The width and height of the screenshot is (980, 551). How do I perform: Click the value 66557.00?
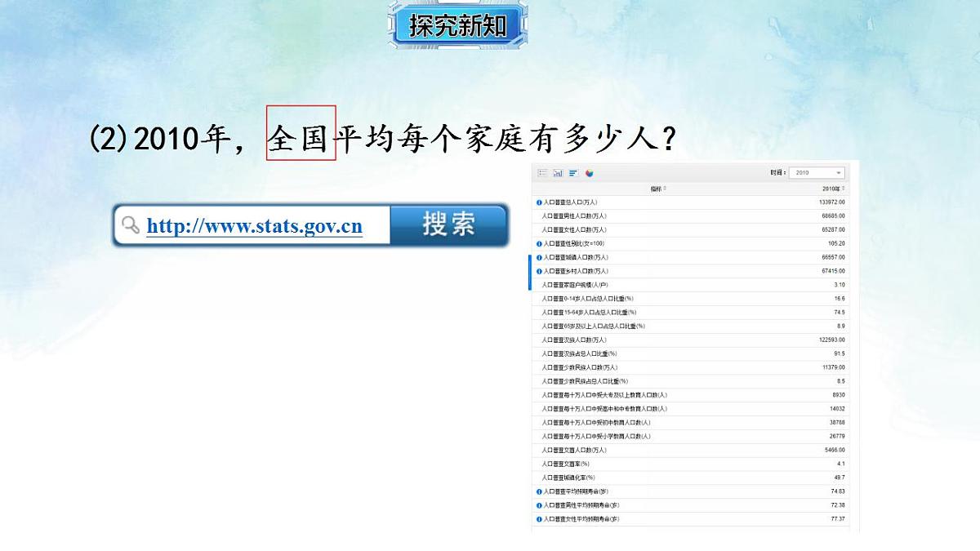pyautogui.click(x=833, y=257)
